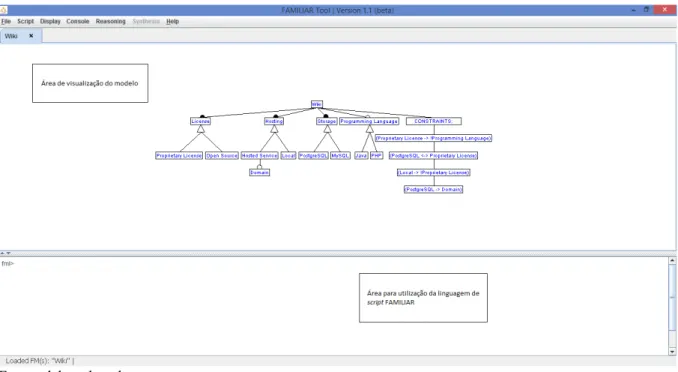Open the Script menu

(x=26, y=21)
